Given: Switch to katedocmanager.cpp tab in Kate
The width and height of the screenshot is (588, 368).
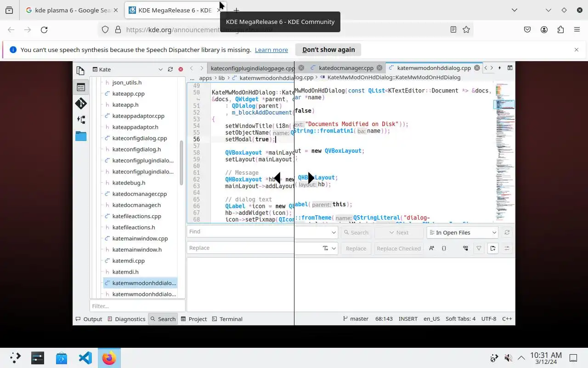Looking at the screenshot, I should pyautogui.click(x=346, y=68).
